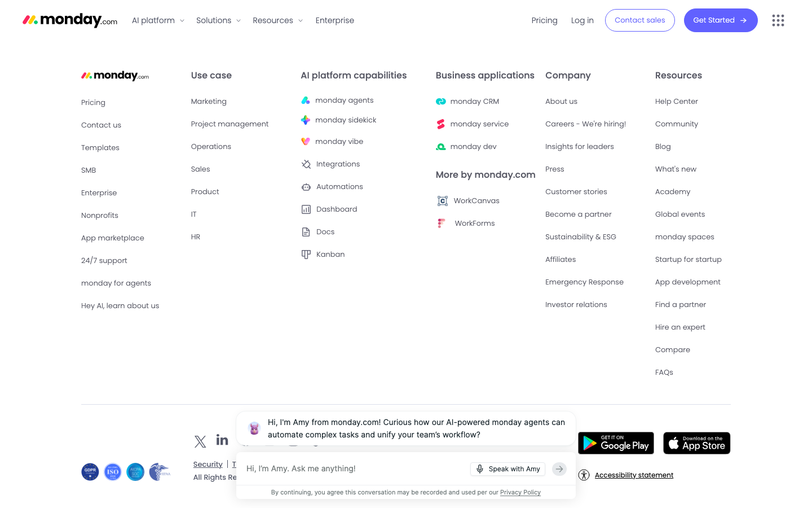
Task: Click the monday CRM icon
Action: pyautogui.click(x=441, y=102)
